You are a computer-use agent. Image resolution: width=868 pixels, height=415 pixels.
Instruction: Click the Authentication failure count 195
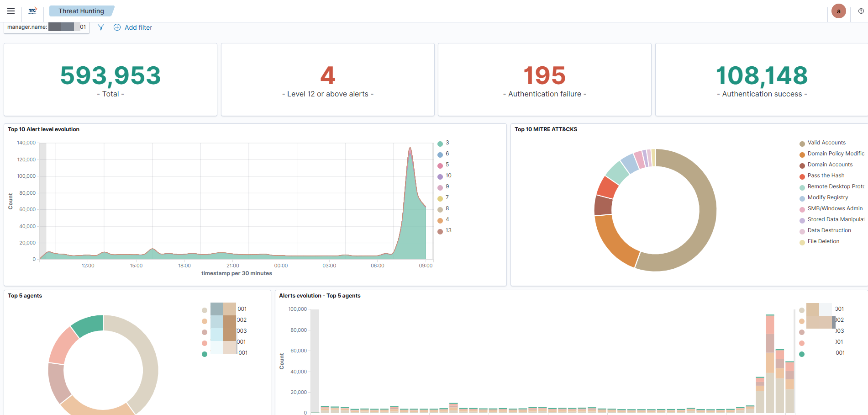tap(544, 76)
